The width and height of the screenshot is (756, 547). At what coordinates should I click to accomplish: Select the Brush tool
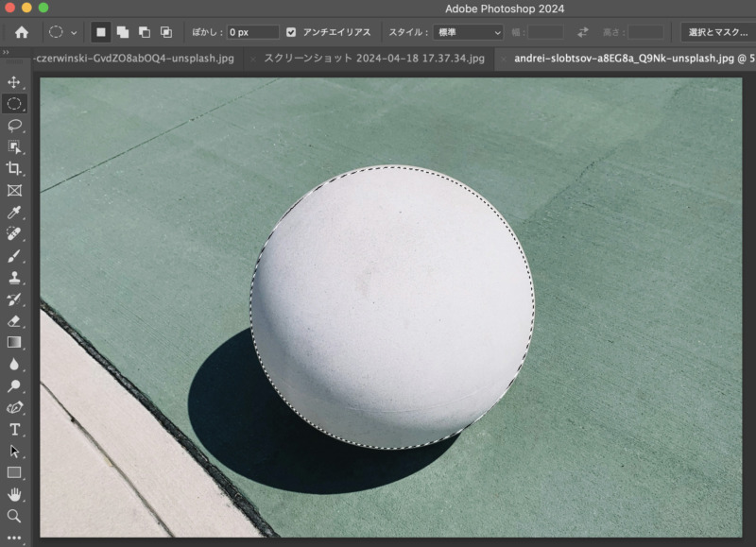pos(14,256)
